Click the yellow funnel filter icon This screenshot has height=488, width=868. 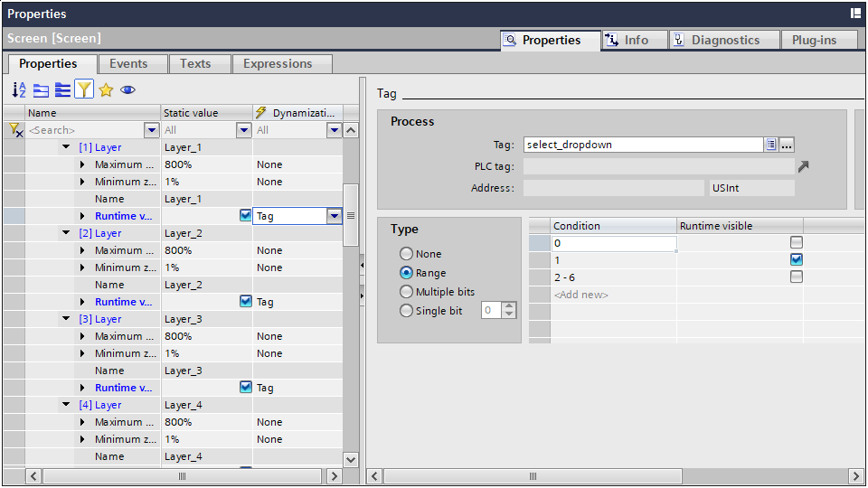click(x=84, y=89)
